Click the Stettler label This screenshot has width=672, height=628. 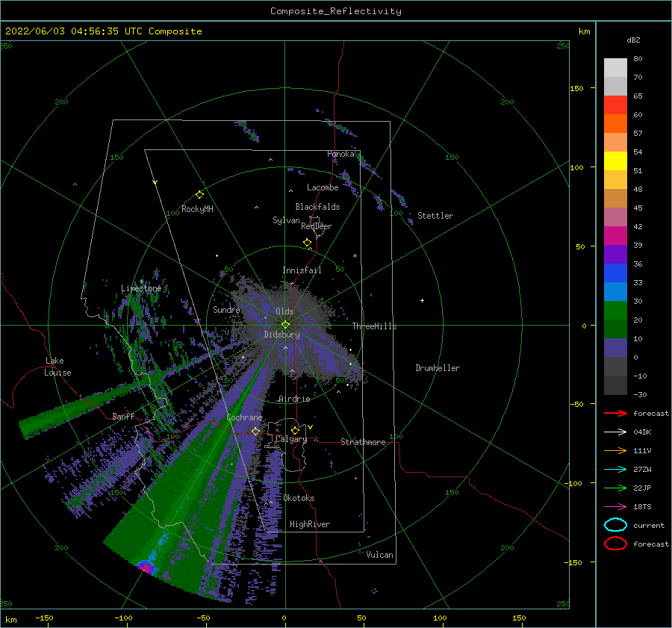coord(435,216)
